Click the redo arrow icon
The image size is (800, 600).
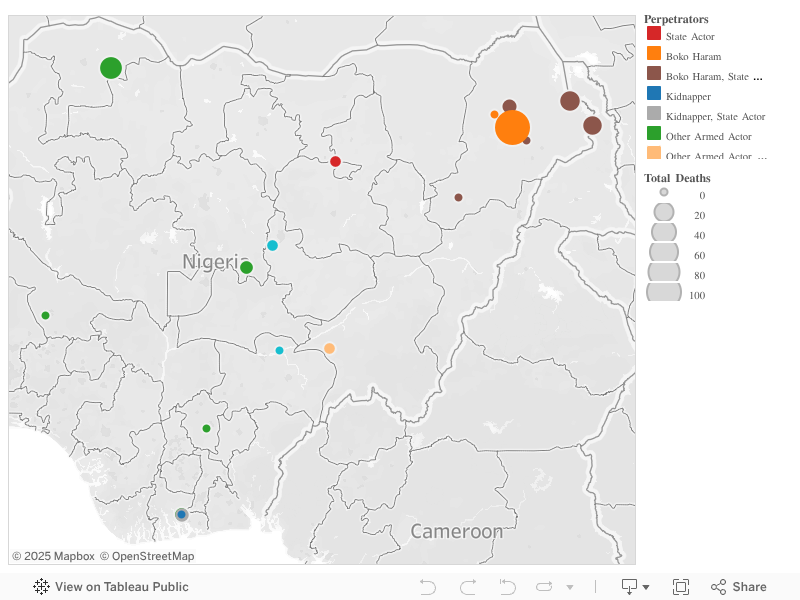[468, 587]
